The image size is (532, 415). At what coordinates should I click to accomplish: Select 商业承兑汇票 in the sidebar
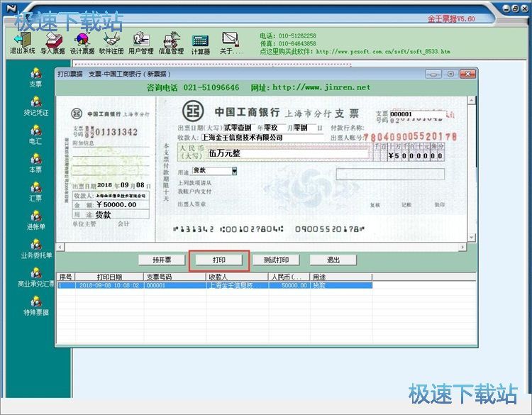click(x=35, y=277)
